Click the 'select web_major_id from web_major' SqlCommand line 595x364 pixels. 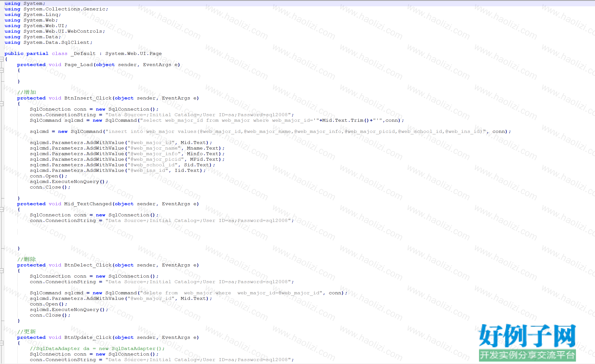pos(217,120)
